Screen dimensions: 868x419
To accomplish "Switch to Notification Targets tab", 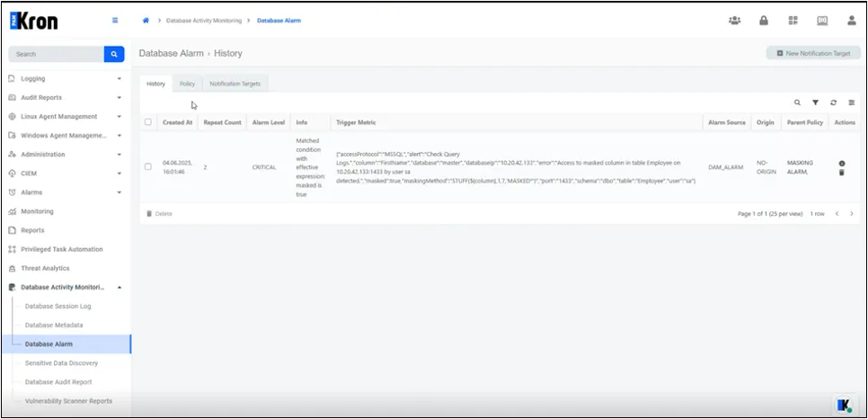I will click(235, 84).
